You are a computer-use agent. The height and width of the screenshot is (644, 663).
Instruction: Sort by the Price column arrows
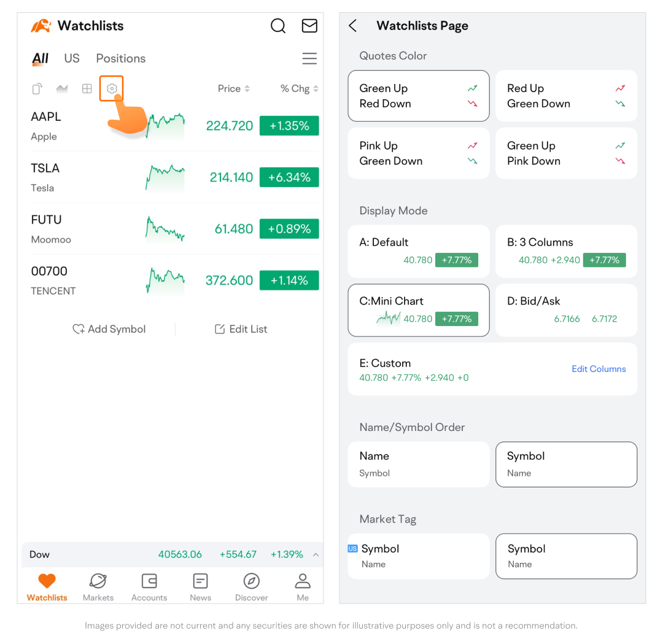point(234,89)
